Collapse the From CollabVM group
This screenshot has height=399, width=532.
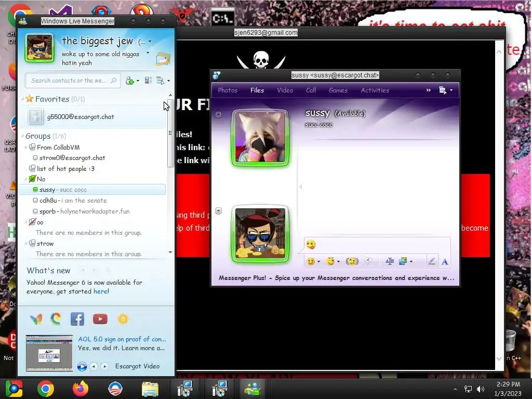click(26, 147)
